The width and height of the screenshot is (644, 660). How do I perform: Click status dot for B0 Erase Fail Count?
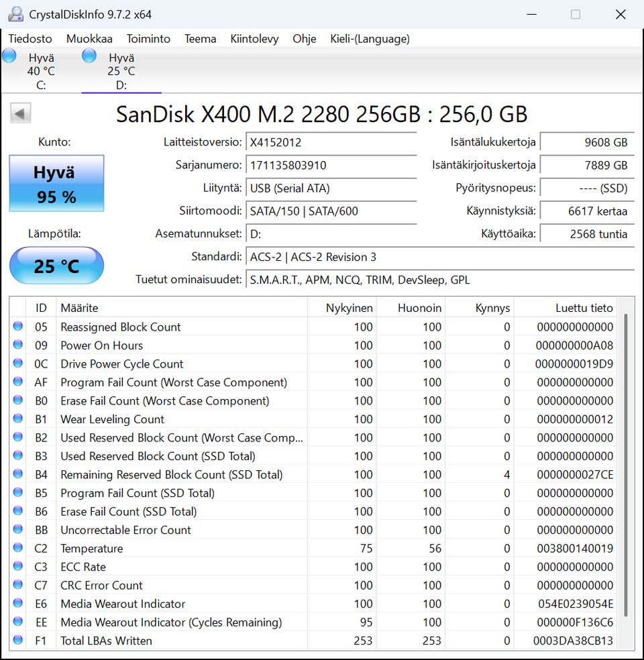17,400
